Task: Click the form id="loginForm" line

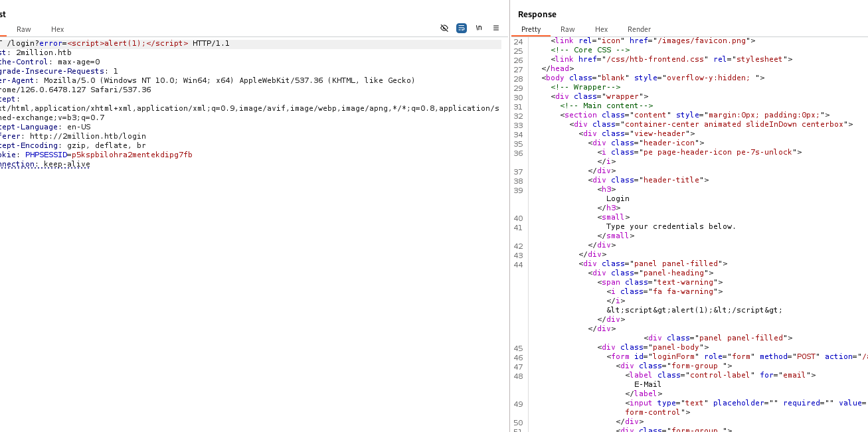Action: pos(737,356)
